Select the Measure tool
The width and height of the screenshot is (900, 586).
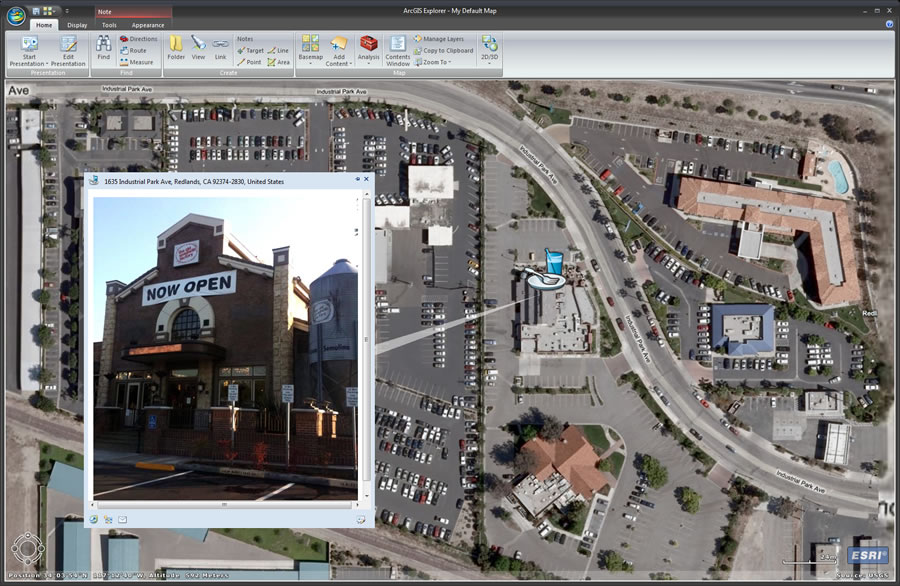[137, 62]
